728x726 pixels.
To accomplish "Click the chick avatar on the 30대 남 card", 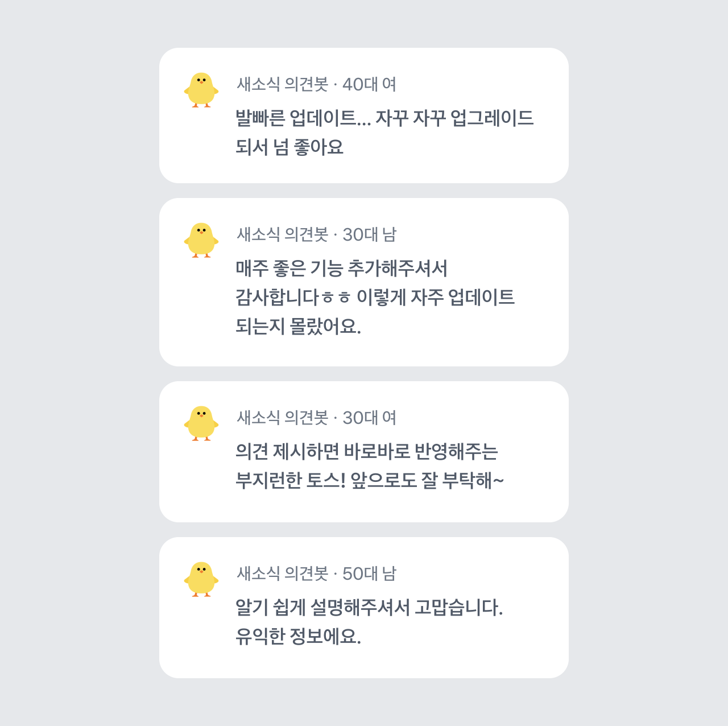I will pos(201,240).
